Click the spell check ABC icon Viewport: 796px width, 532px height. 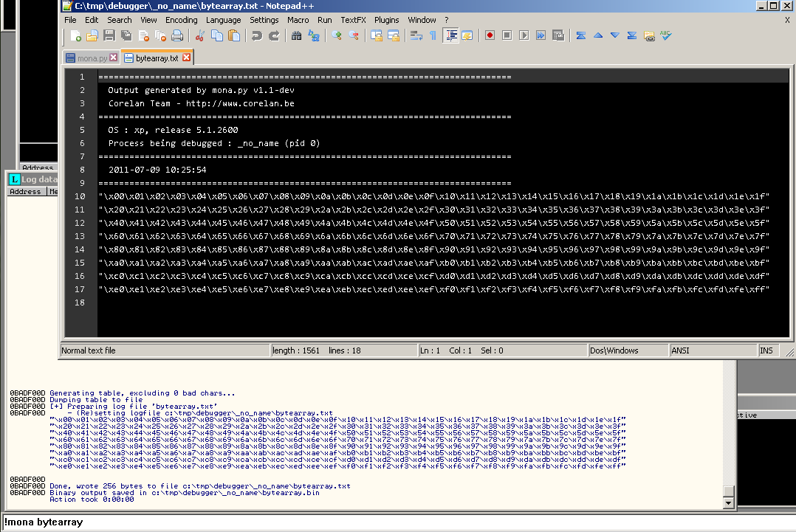[666, 35]
